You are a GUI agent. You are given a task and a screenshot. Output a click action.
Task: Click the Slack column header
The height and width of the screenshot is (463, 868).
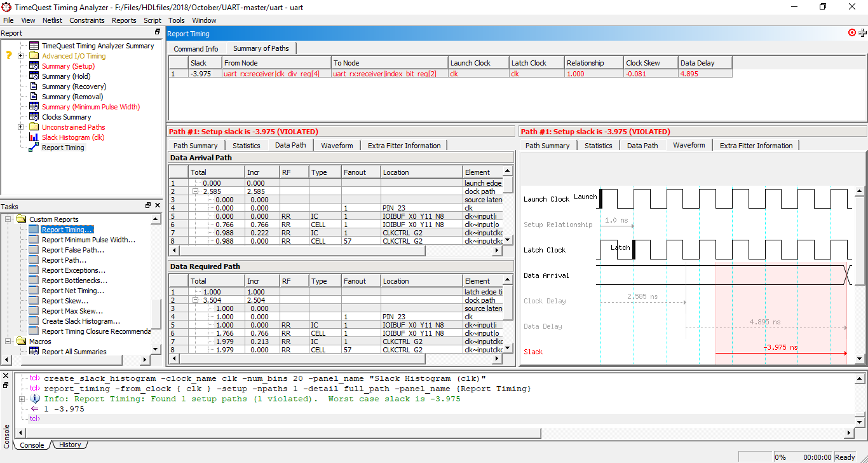pos(205,63)
